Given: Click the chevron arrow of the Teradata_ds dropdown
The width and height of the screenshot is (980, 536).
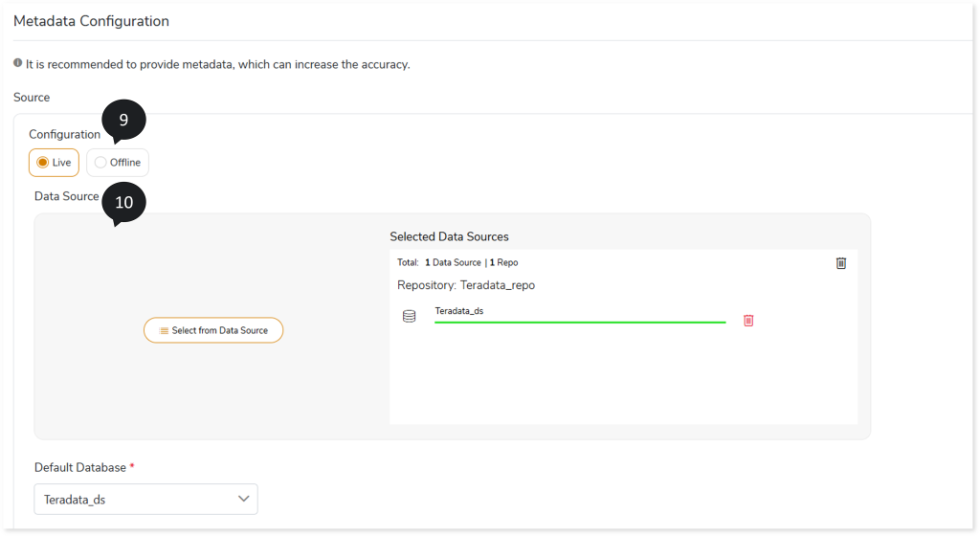Looking at the screenshot, I should [244, 499].
